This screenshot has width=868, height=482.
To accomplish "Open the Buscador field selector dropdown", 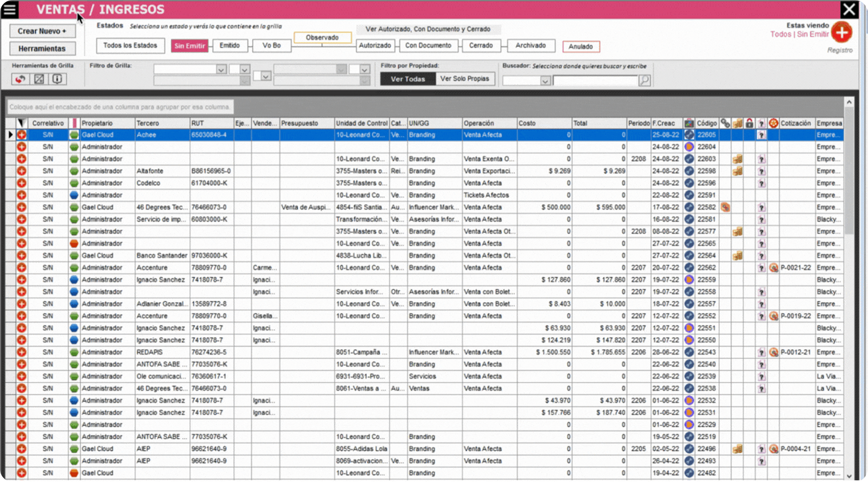I will [x=545, y=81].
